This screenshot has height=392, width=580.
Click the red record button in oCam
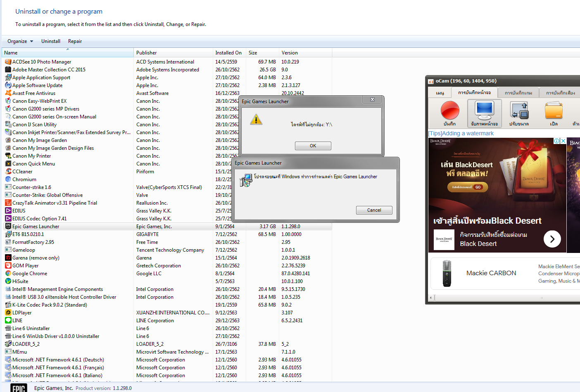coord(450,111)
